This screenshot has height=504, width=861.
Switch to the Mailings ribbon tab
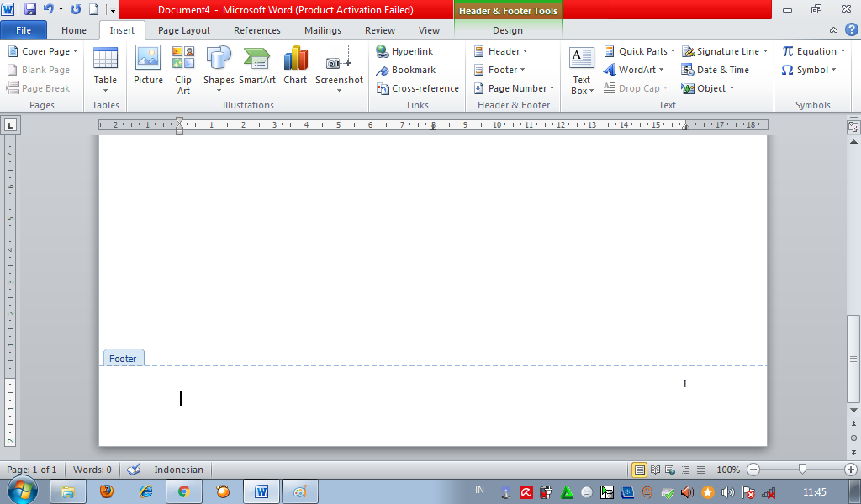[x=322, y=29]
